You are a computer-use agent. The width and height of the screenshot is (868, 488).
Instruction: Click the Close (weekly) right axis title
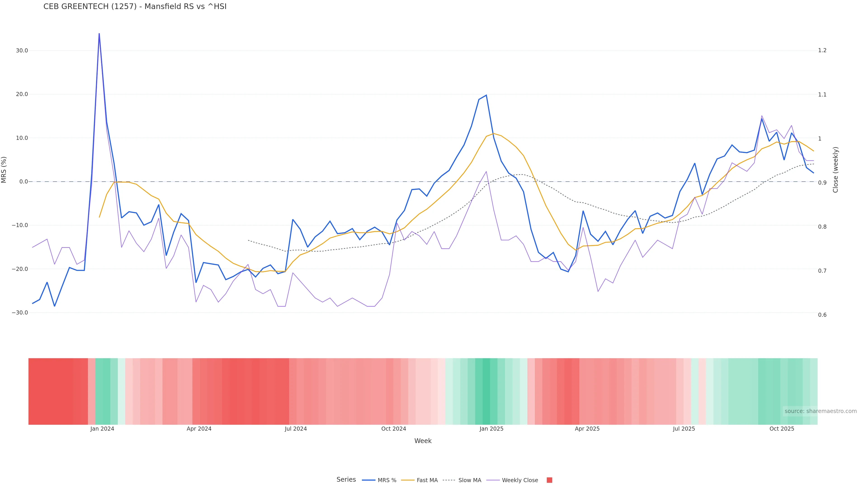(835, 170)
